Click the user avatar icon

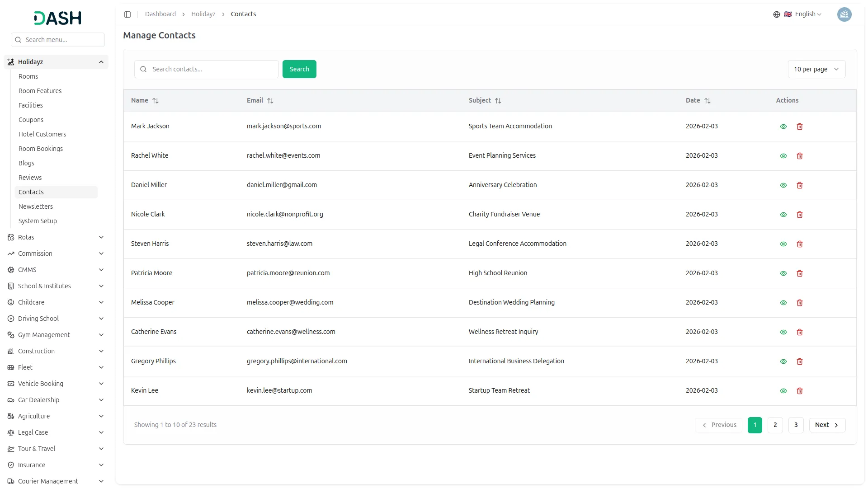tap(844, 14)
